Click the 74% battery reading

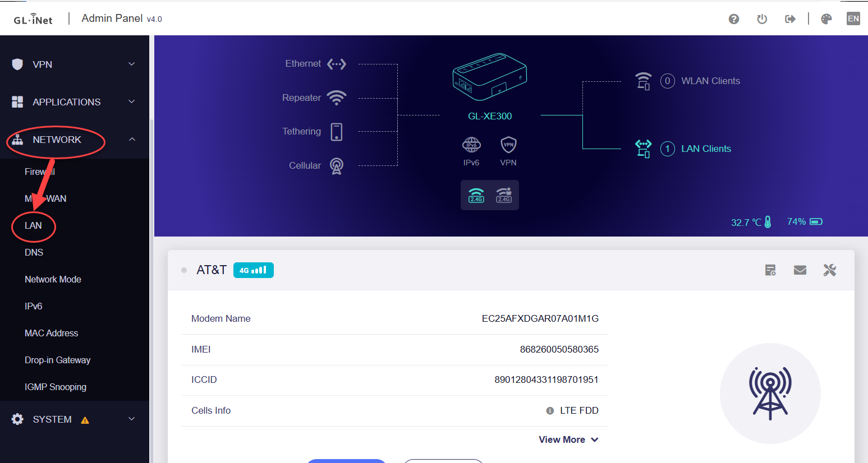click(796, 222)
